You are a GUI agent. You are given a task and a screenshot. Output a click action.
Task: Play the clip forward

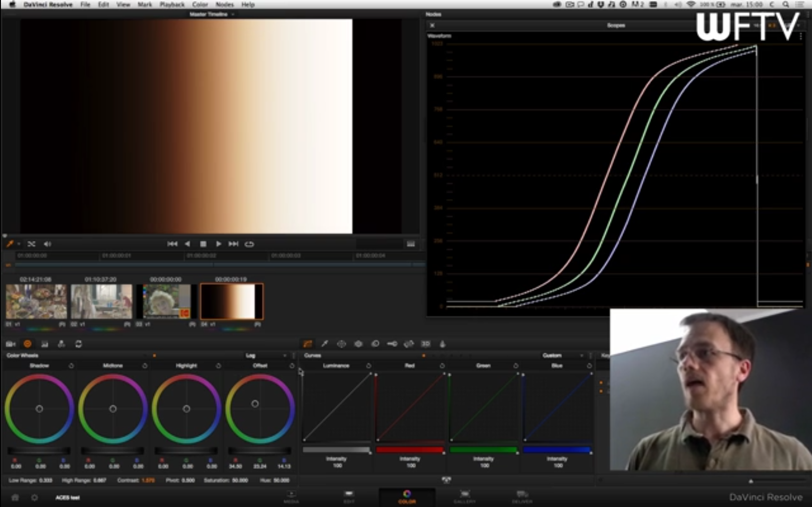coord(219,244)
